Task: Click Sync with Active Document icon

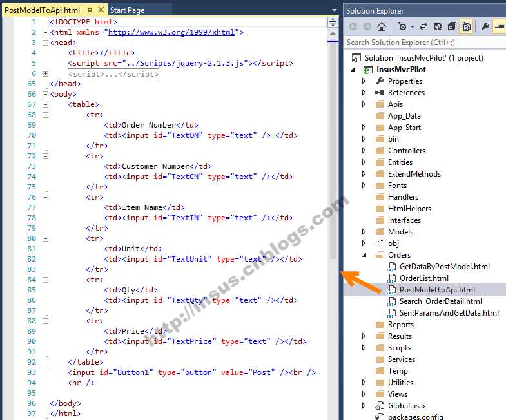Action: click(423, 26)
